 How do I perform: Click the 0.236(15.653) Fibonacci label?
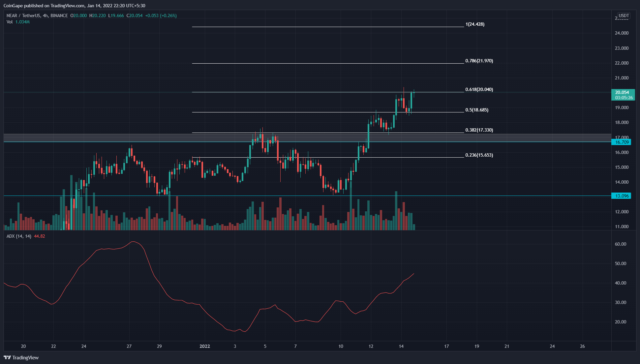tap(479, 155)
